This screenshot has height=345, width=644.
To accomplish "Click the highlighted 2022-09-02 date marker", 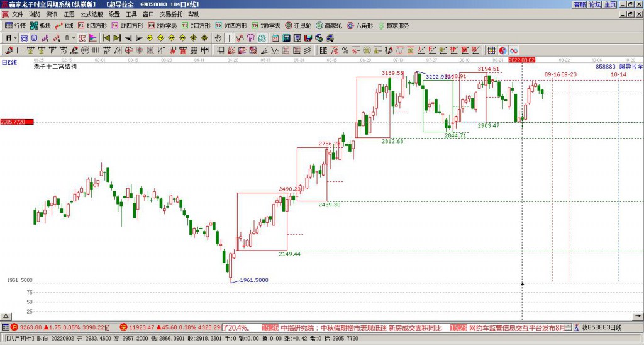I will tap(522, 59).
